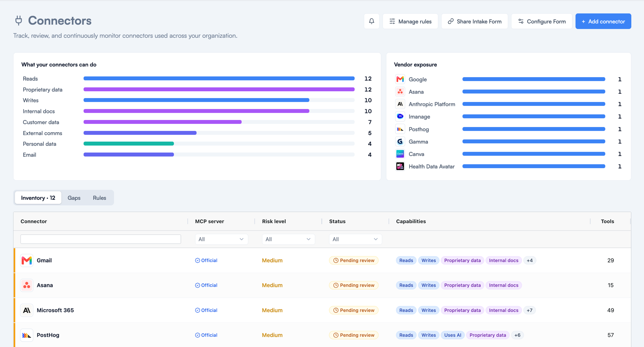This screenshot has width=644, height=347.
Task: Switch to the Gaps tab
Action: pos(74,198)
